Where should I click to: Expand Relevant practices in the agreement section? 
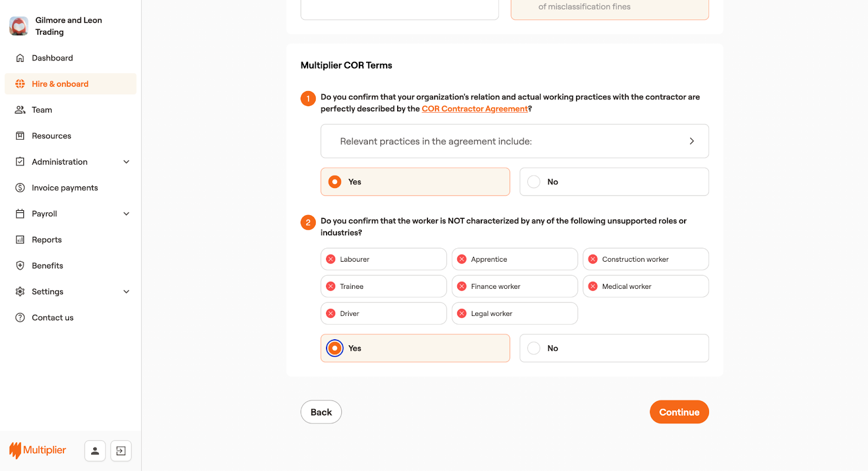click(691, 141)
